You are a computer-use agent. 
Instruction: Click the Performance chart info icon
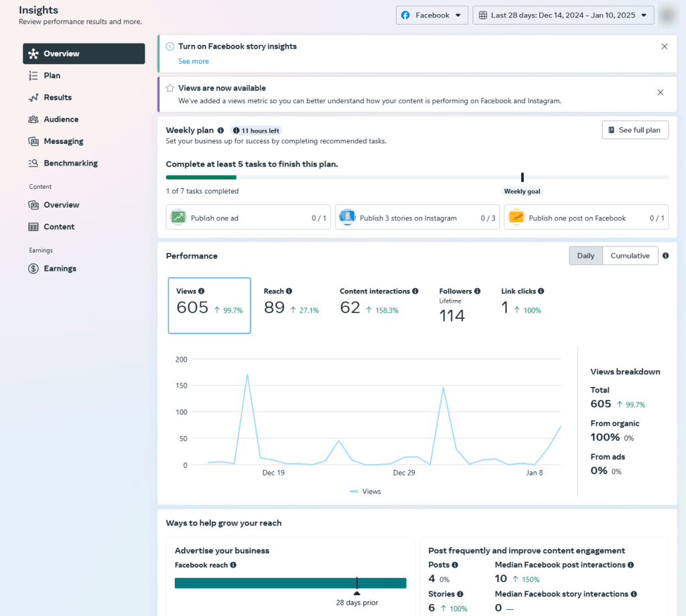(x=665, y=255)
